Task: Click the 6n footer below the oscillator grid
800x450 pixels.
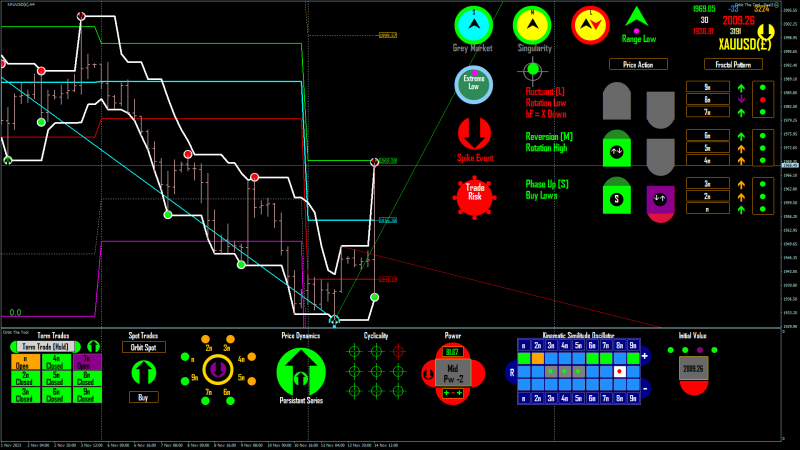Action: tap(592, 398)
